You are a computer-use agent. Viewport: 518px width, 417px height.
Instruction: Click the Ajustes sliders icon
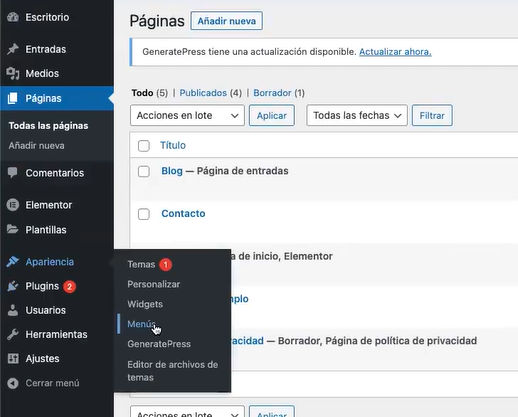(13, 358)
